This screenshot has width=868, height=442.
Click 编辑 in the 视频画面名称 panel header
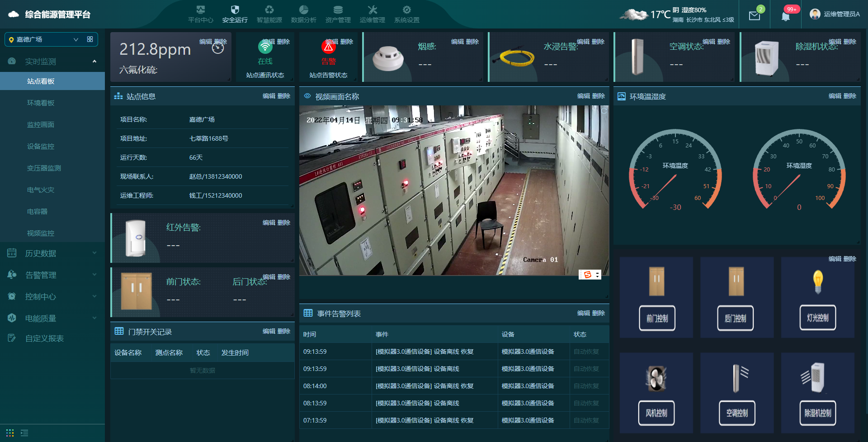583,96
